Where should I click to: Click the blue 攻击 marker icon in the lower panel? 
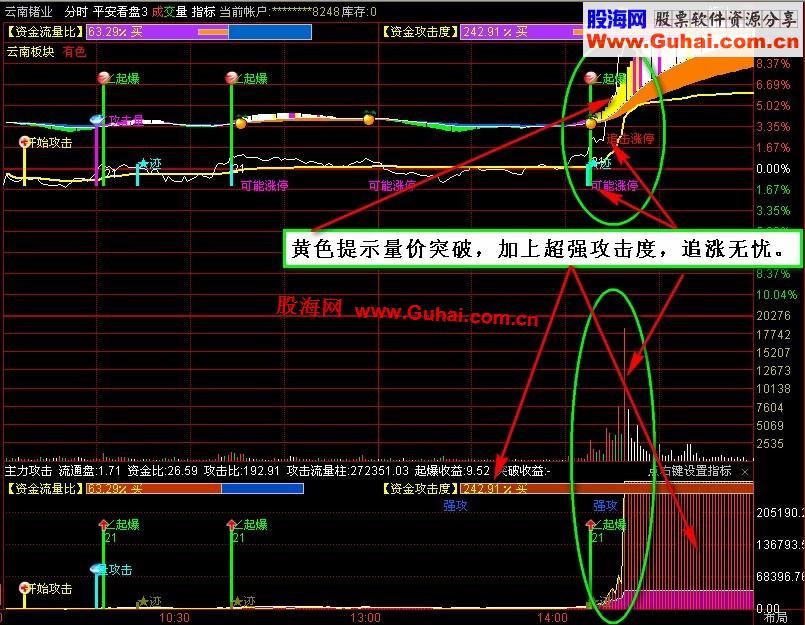98,569
